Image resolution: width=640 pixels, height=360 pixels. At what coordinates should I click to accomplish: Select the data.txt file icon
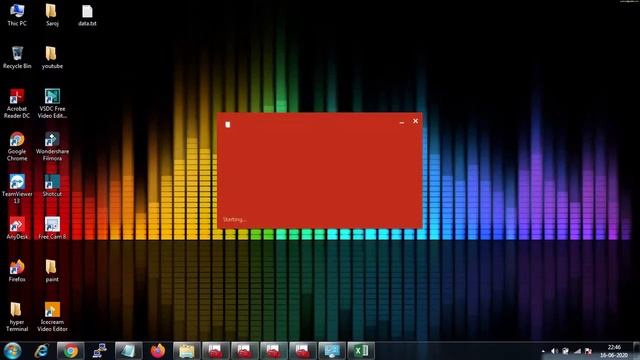tap(87, 16)
